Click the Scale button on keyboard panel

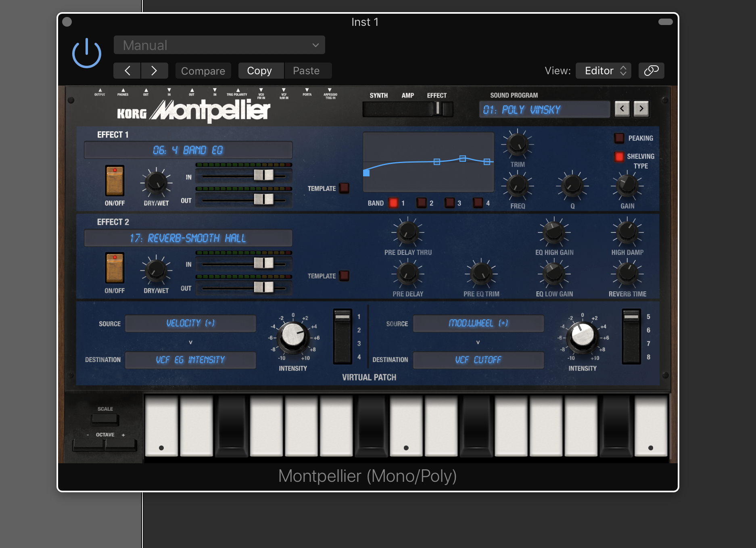[x=105, y=420]
